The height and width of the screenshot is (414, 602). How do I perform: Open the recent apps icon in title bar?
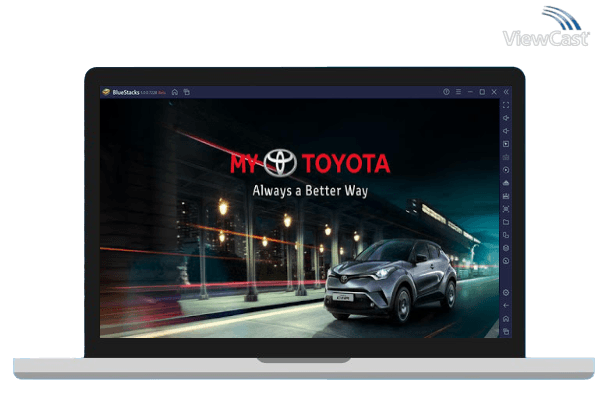click(187, 92)
